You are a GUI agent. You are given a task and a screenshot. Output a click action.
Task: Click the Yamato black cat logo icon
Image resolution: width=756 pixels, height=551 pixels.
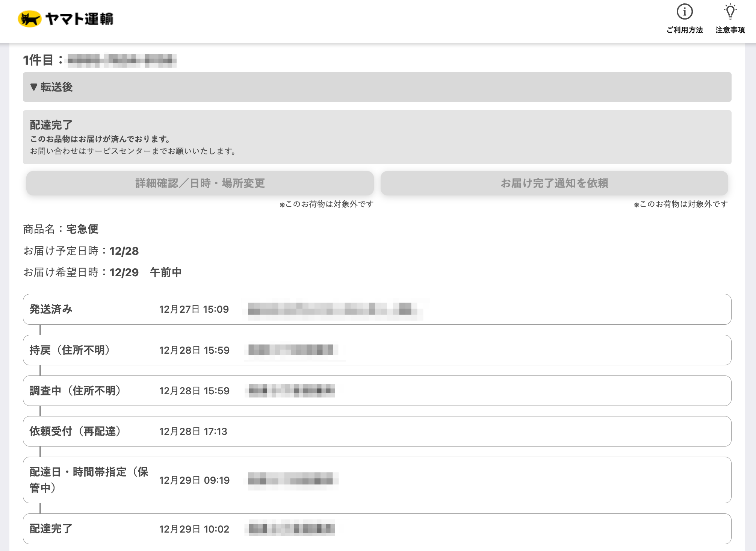(30, 19)
